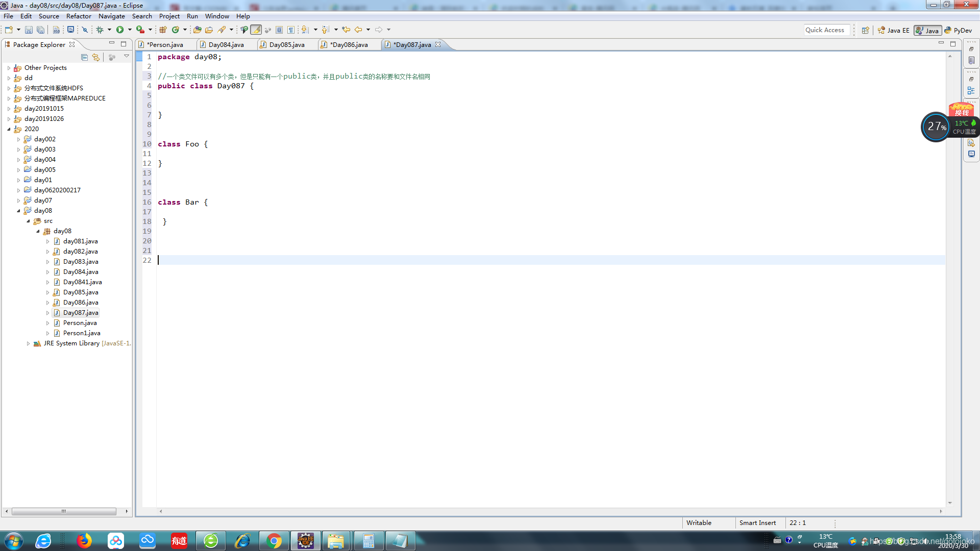The width and height of the screenshot is (980, 551).
Task: Click the Open Type toolbar icon
Action: [197, 30]
